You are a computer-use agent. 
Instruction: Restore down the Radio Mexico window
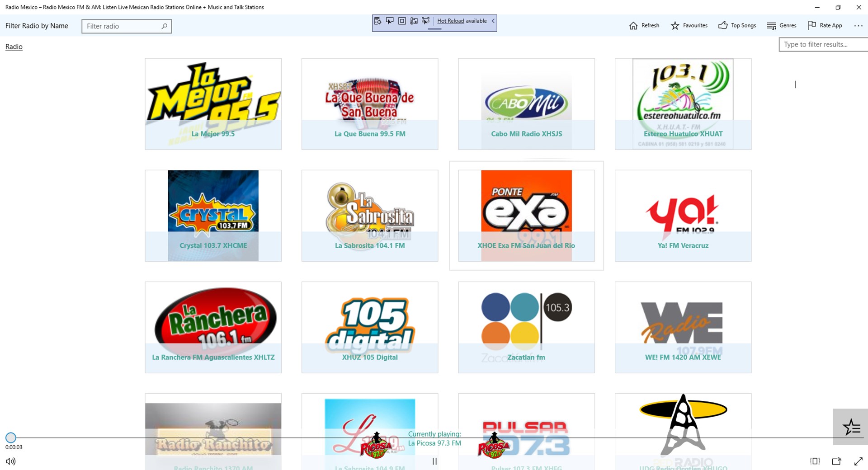tap(838, 7)
